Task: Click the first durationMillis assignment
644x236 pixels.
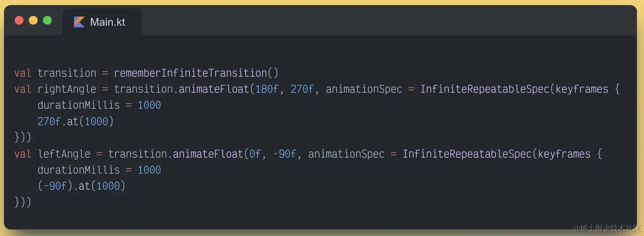Action: point(99,105)
